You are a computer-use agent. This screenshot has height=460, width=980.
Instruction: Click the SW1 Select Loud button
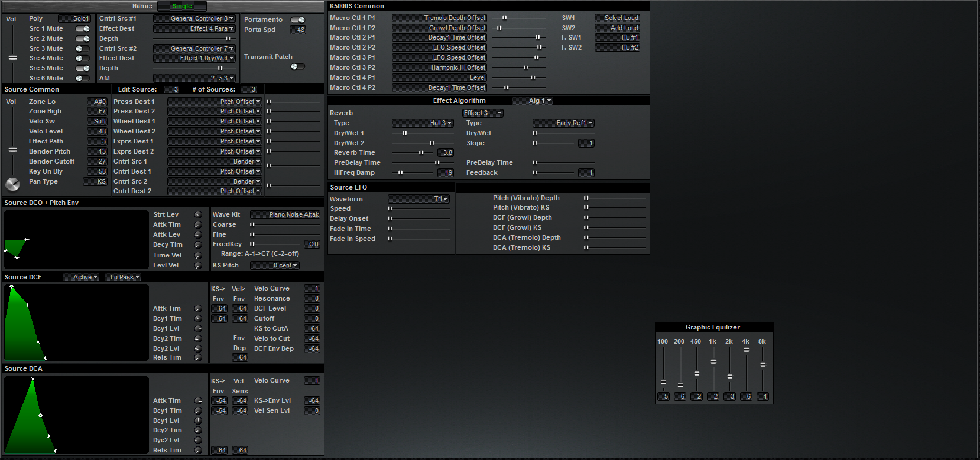(618, 18)
